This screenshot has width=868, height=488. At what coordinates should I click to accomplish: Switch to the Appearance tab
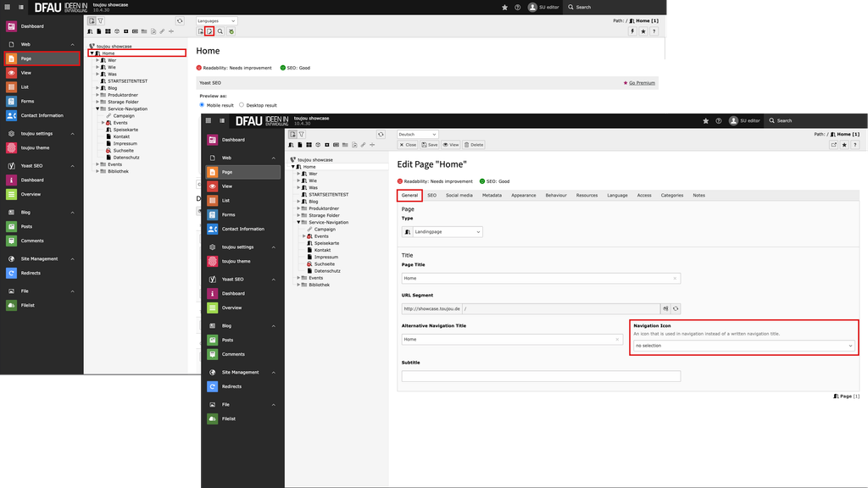[x=523, y=196]
